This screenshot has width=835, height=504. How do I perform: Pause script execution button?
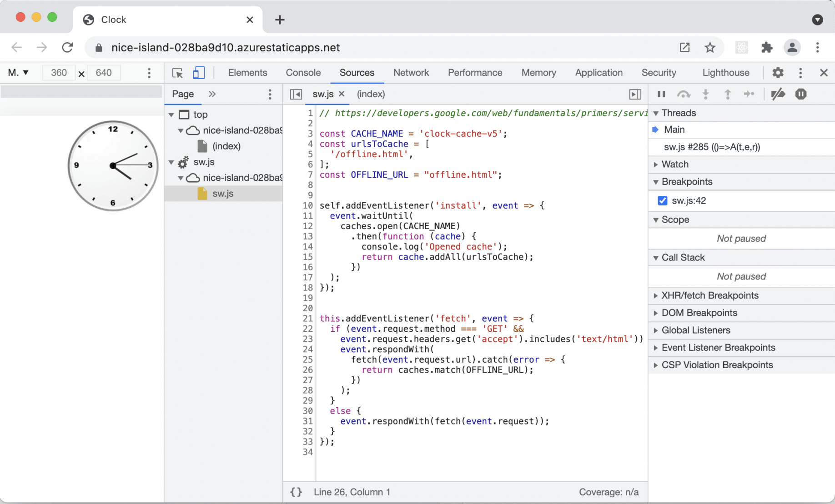(x=661, y=94)
